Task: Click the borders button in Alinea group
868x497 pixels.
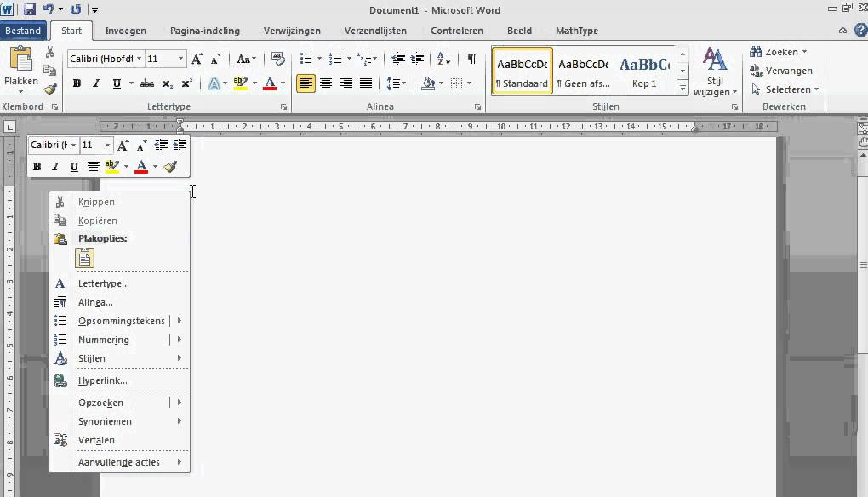Action: tap(456, 83)
